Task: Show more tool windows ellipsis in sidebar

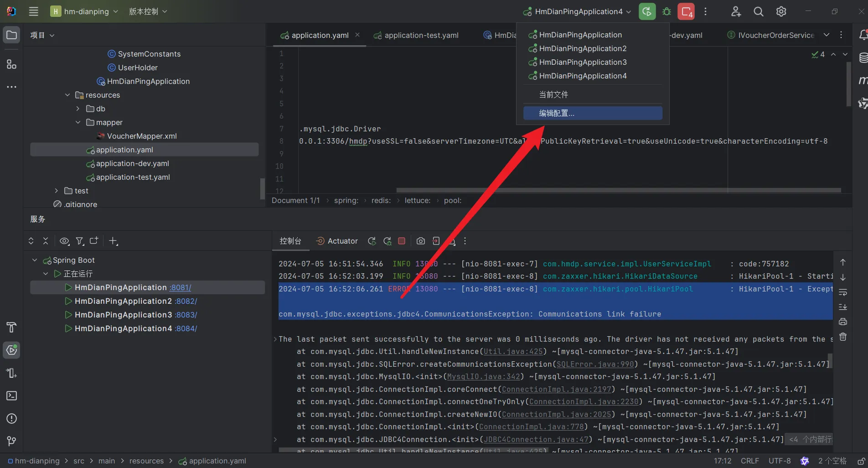Action: (x=11, y=87)
